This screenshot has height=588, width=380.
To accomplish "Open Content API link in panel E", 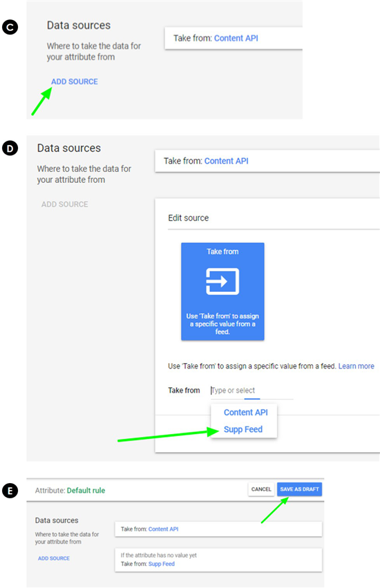I will click(x=163, y=529).
